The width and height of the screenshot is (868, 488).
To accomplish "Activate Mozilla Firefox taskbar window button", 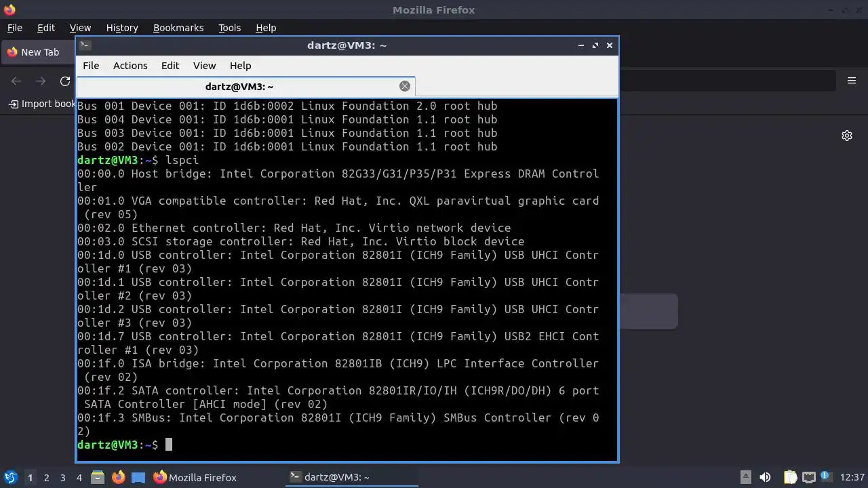I will (195, 477).
